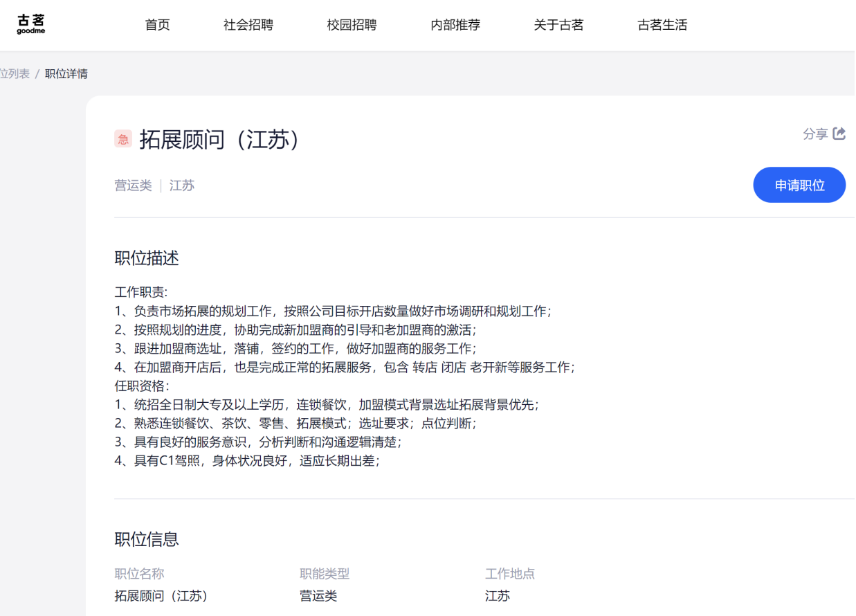Click the 工作地点 field label
Image resolution: width=856 pixels, height=616 pixels.
click(x=510, y=574)
